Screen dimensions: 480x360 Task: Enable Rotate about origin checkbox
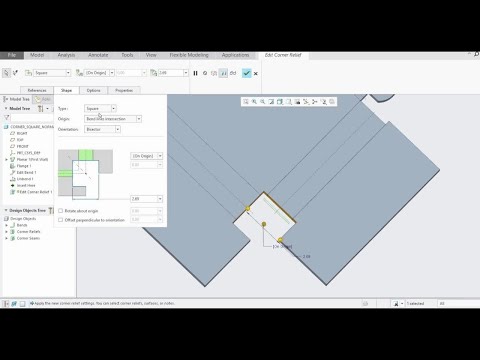pos(60,211)
